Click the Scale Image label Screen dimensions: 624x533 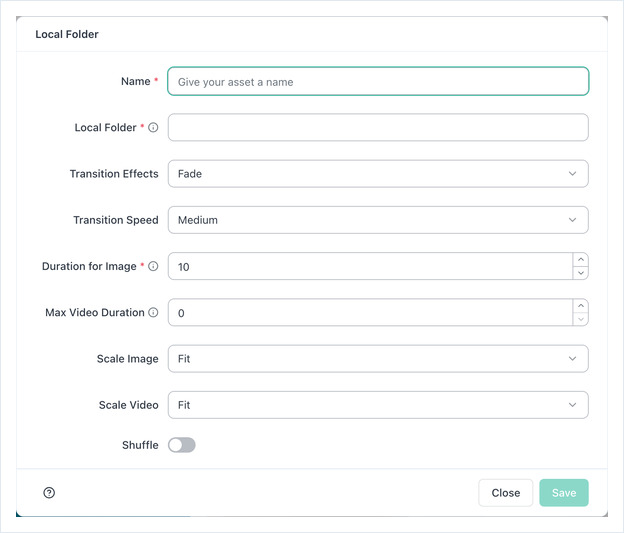(128, 359)
